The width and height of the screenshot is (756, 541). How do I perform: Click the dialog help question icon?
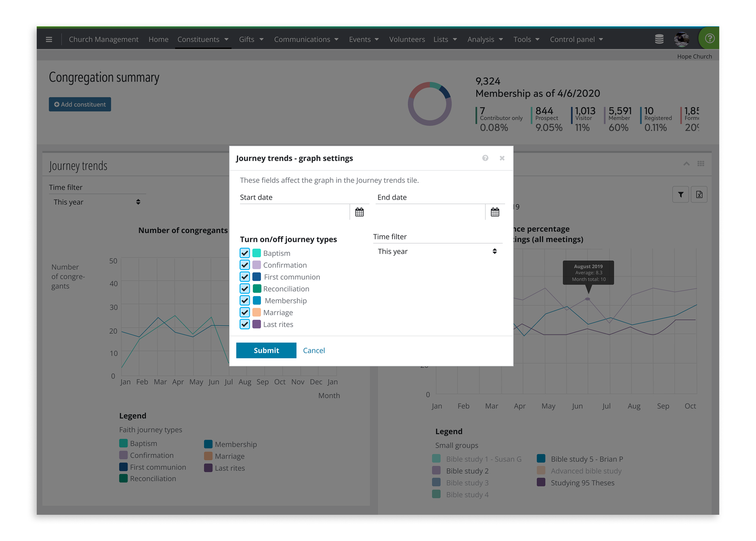click(485, 158)
